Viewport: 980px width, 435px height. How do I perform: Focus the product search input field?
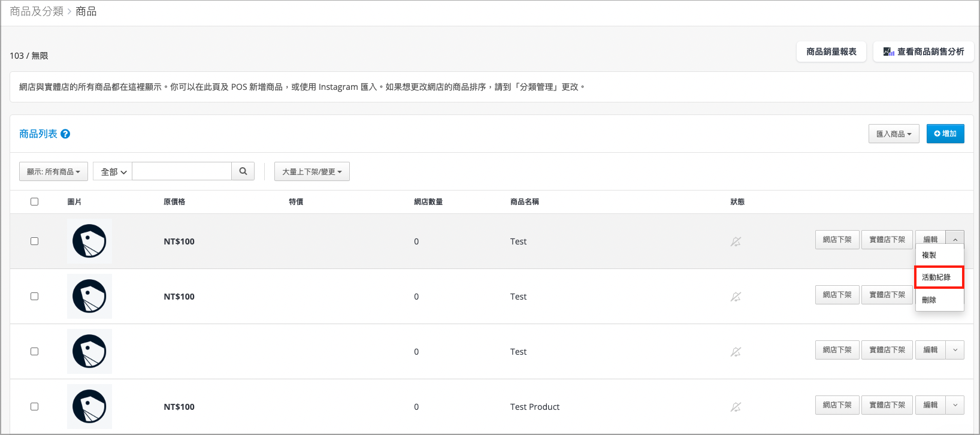pos(182,171)
